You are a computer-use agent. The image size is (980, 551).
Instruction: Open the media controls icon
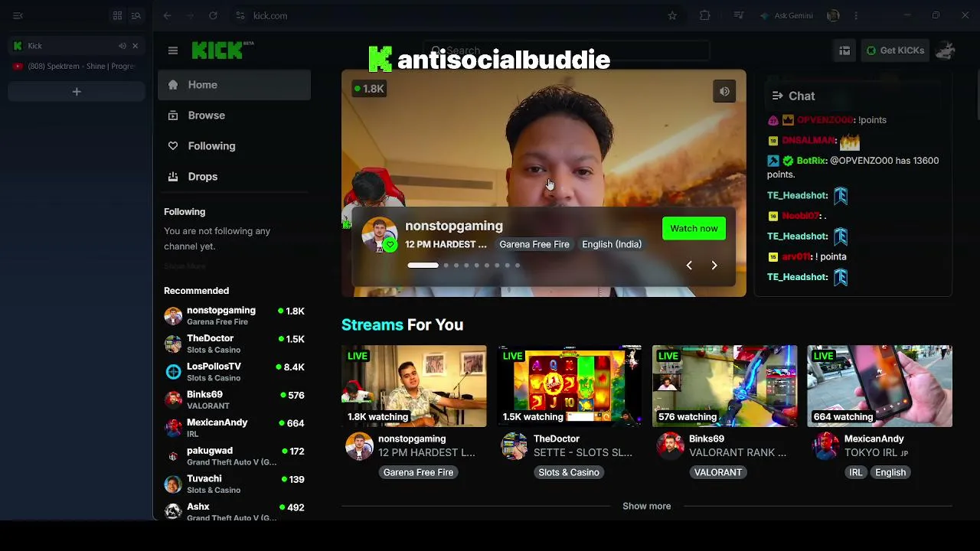pos(739,15)
